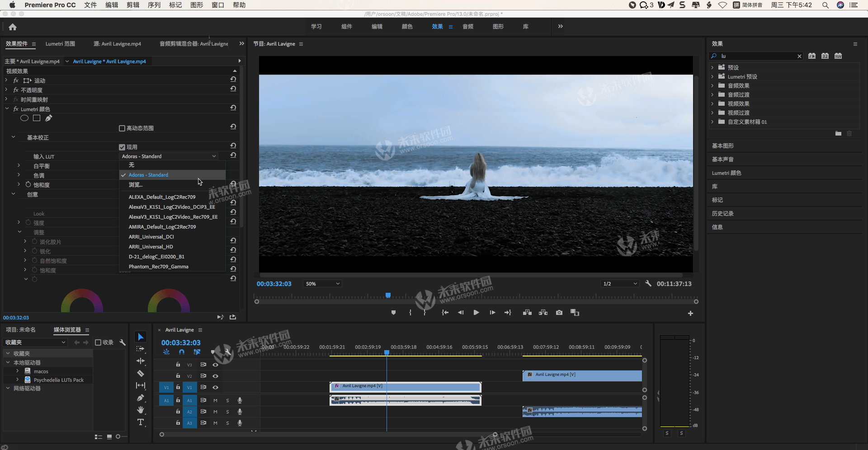Screen dimensions: 868x450
Task: Open the 50% zoom level dropdown
Action: [322, 284]
